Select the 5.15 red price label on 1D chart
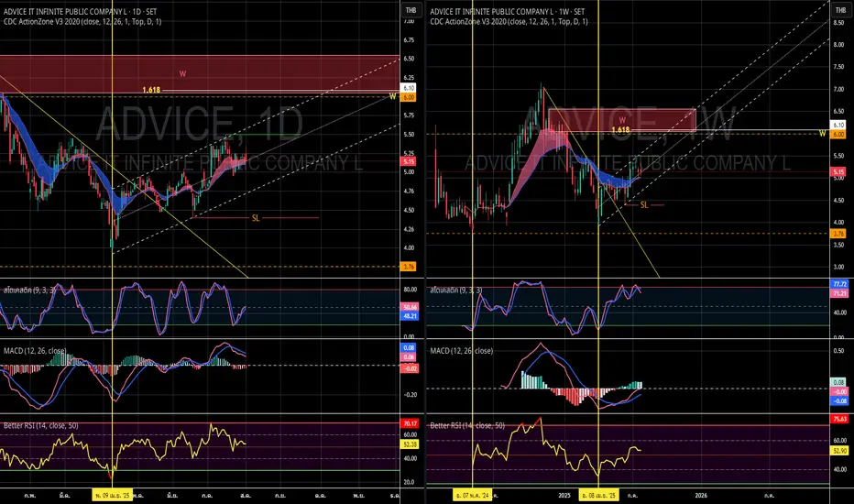 tap(409, 161)
